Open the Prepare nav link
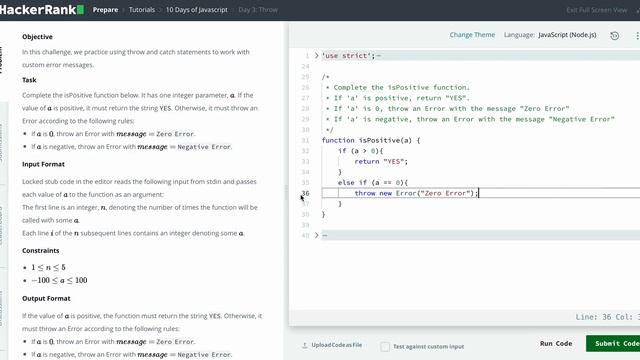Screen dimensions: 640x360 click(x=105, y=10)
